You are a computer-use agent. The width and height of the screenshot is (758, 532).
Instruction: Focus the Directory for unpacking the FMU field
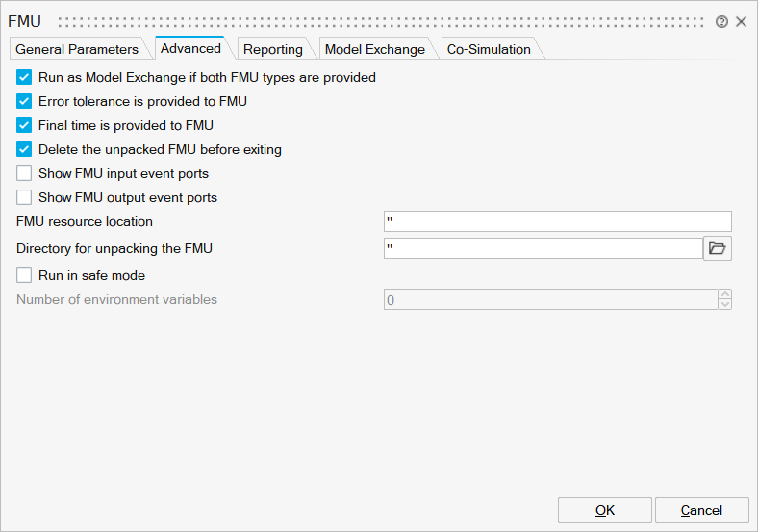[x=543, y=248]
